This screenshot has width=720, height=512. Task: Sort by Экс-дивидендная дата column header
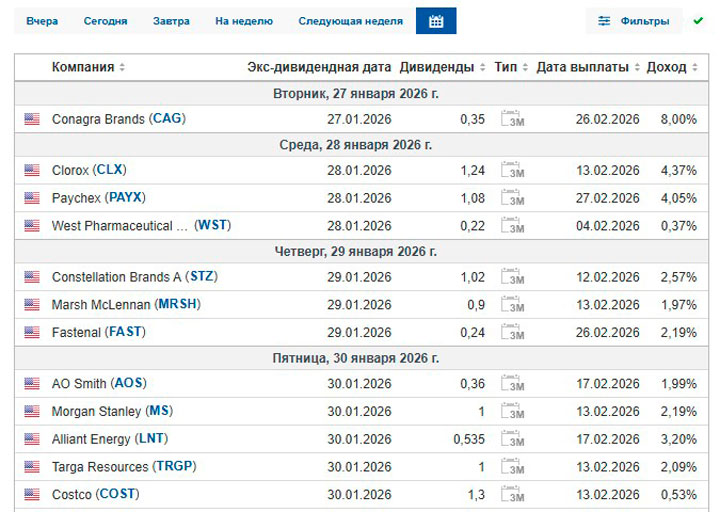pos(319,67)
